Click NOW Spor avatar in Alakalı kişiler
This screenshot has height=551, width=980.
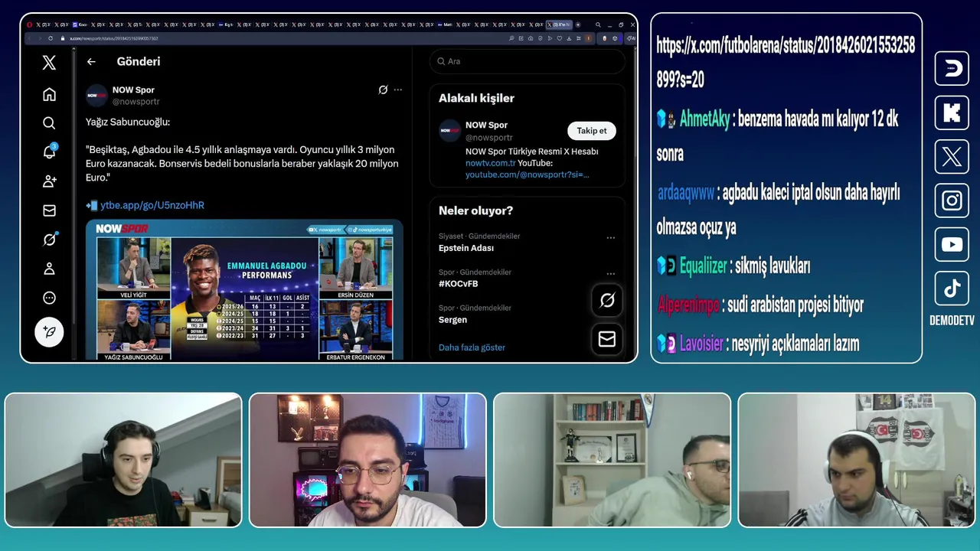click(449, 130)
